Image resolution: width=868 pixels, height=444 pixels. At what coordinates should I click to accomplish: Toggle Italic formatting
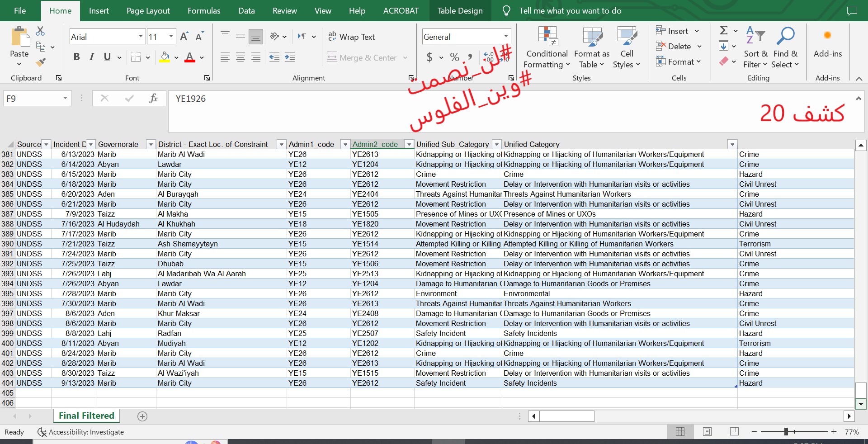(x=92, y=57)
